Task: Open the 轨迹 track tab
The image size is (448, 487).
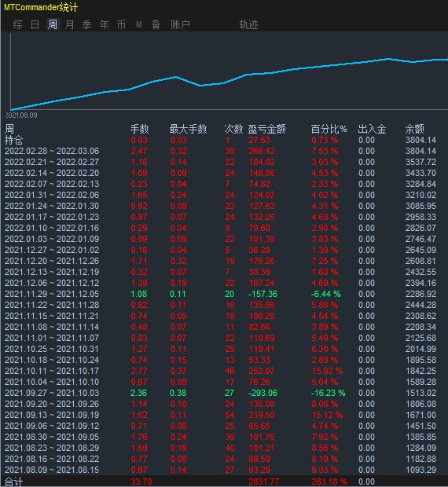Action: [x=248, y=24]
